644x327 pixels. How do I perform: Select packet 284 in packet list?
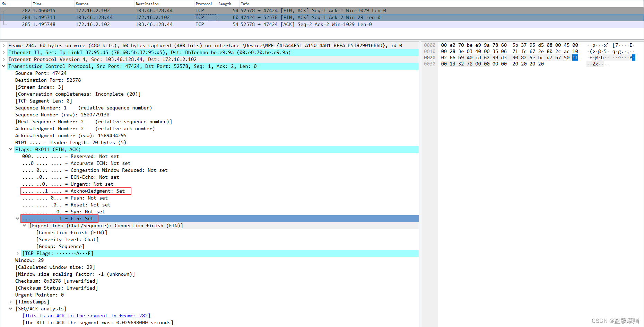[322, 18]
